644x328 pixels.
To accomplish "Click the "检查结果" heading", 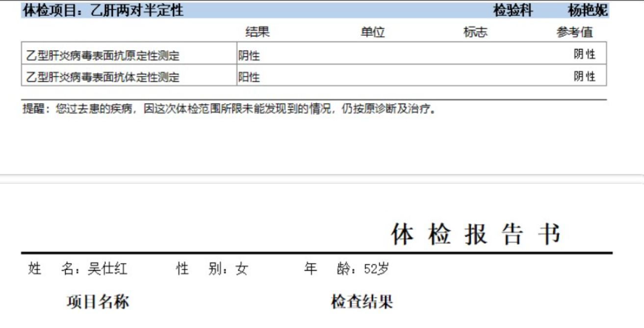I will click(x=362, y=302).
